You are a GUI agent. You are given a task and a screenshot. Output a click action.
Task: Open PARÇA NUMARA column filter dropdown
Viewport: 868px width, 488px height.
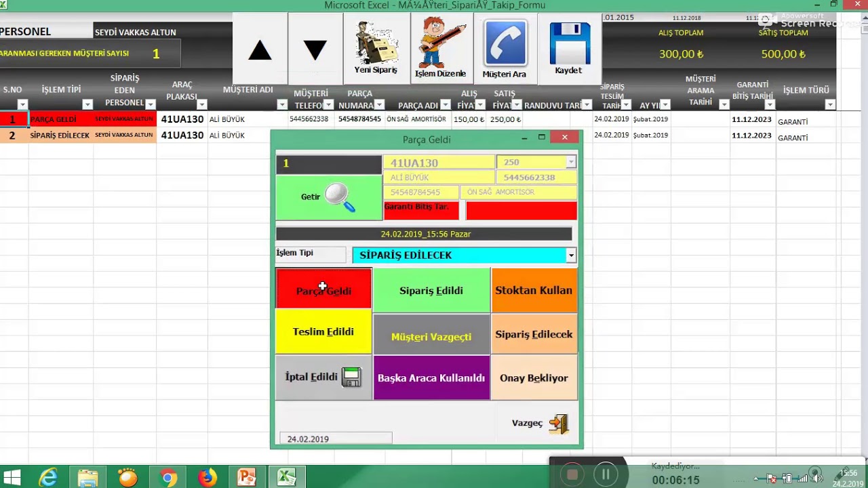tap(379, 104)
